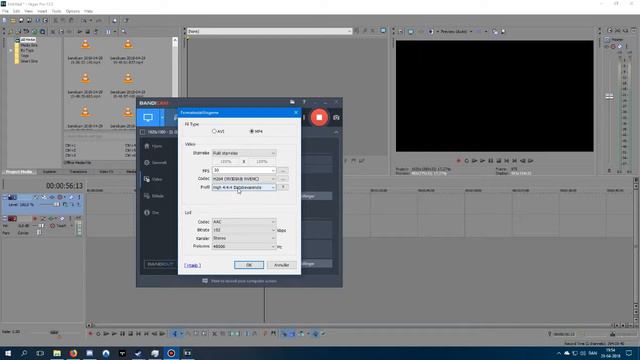Screen dimensions: 640x360
Task: Open the Windows Start menu
Action: (8, 353)
